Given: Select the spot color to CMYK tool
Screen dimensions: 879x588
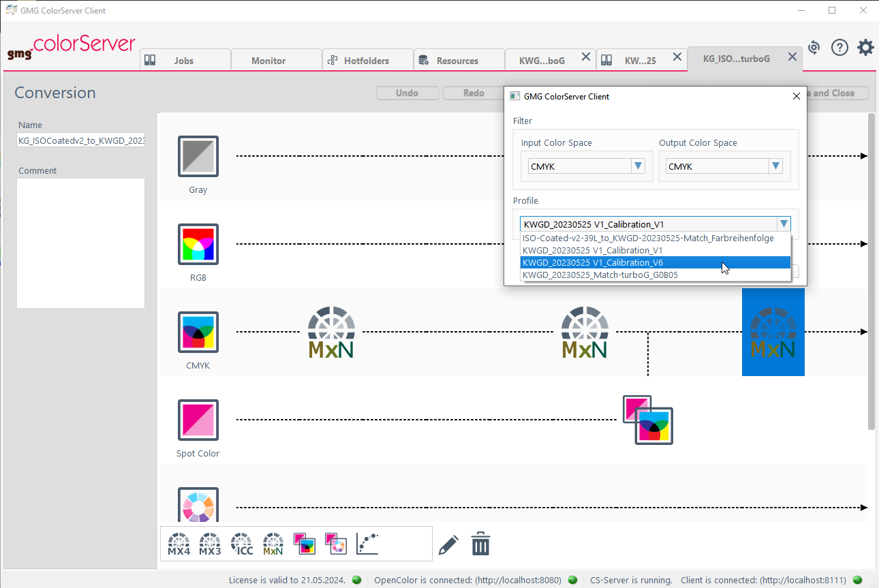Looking at the screenshot, I should point(305,544).
